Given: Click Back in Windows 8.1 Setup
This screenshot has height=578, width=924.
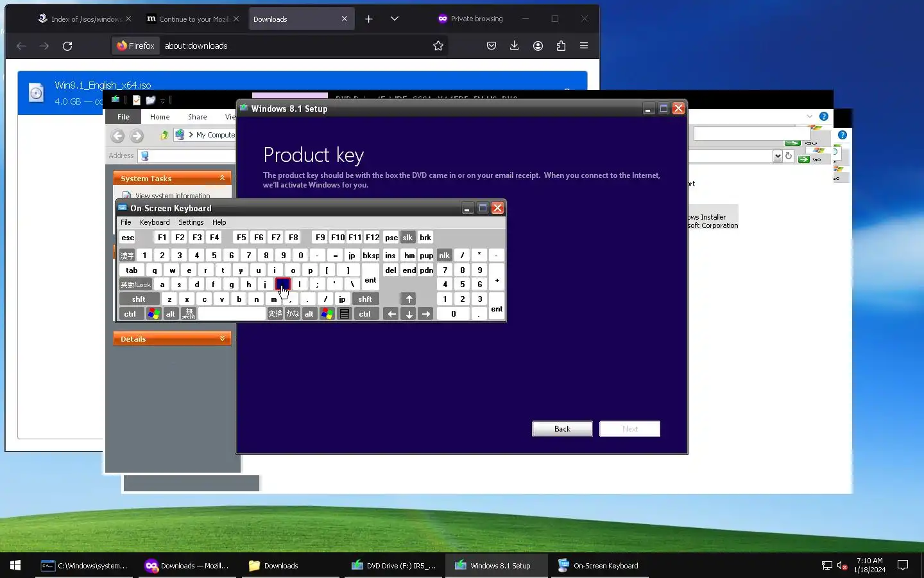Looking at the screenshot, I should [562, 429].
